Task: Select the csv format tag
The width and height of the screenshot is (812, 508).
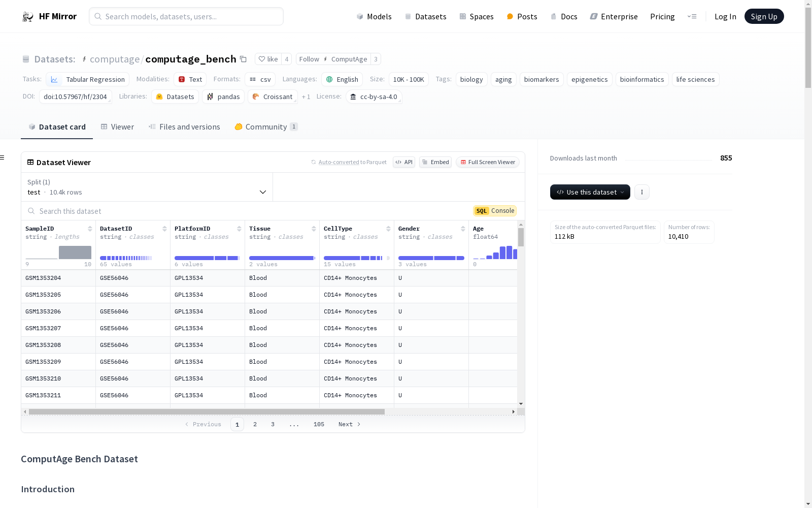Action: point(260,79)
